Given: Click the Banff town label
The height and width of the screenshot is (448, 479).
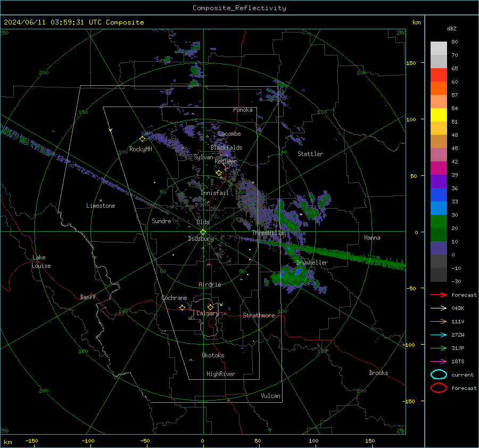Looking at the screenshot, I should pyautogui.click(x=88, y=297).
